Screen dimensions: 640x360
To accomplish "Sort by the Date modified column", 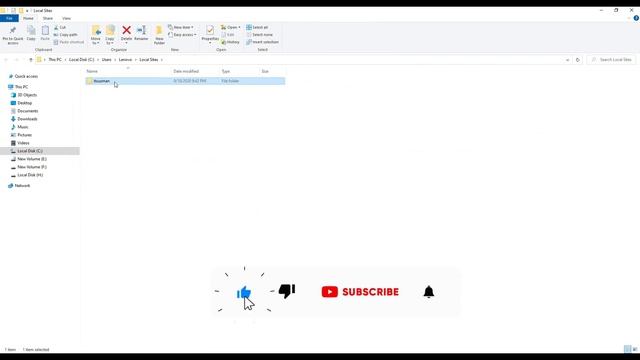I will [186, 71].
